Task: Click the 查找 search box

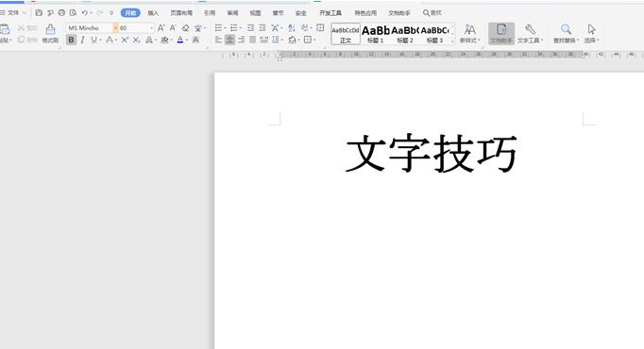Action: [x=432, y=12]
